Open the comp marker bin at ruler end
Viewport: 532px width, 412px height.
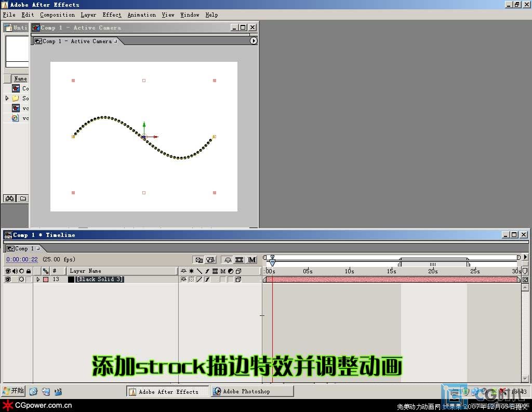tap(525, 271)
